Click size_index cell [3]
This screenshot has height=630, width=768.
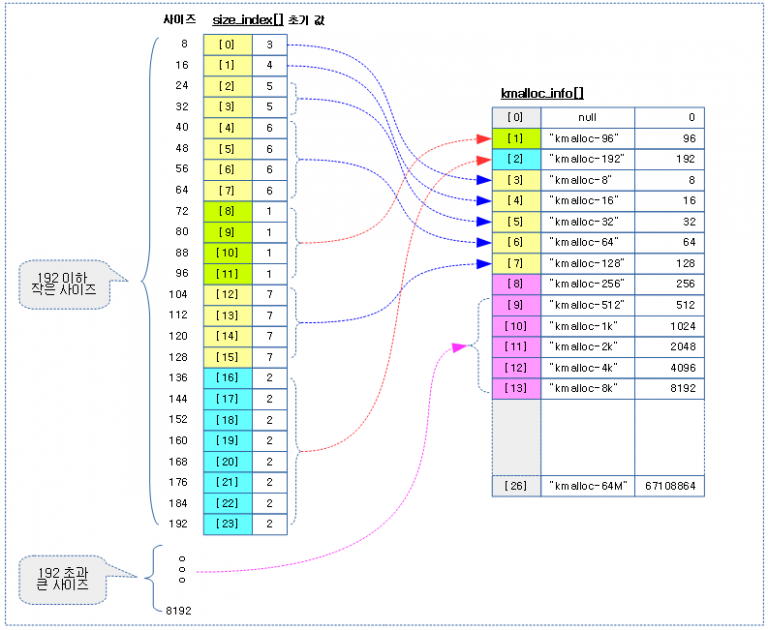click(228, 107)
